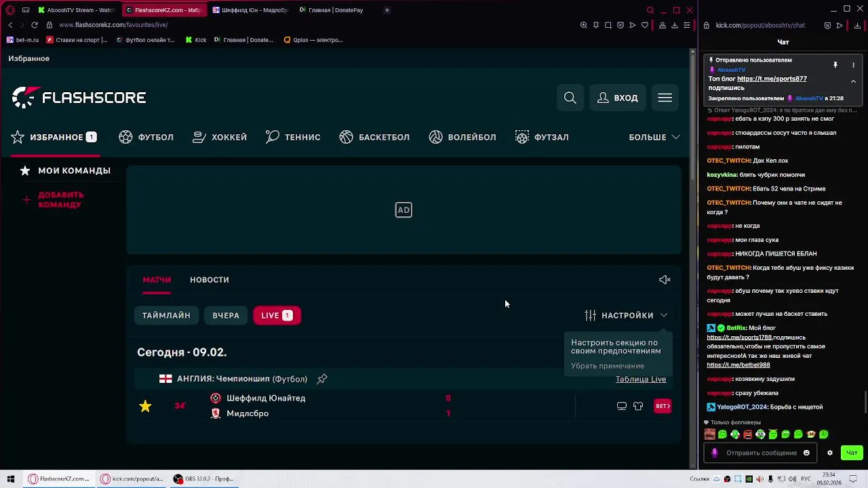Open pinned message three-dot options
Screen dimensions: 868x488
click(853, 65)
